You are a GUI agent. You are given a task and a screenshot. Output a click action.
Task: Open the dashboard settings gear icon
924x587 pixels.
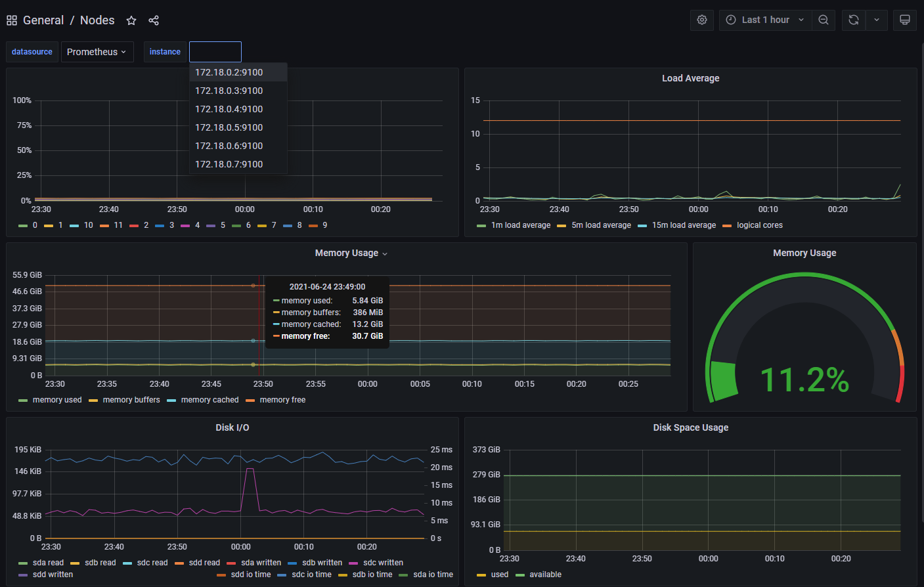[701, 20]
